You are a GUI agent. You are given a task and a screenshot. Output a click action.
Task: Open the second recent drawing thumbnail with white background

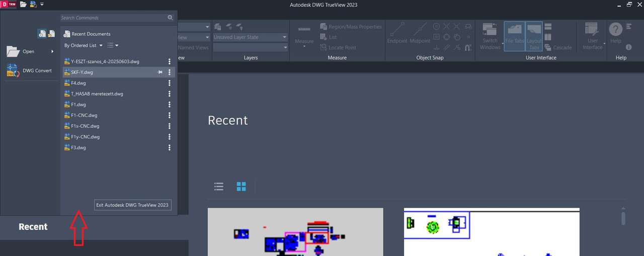(x=492, y=232)
